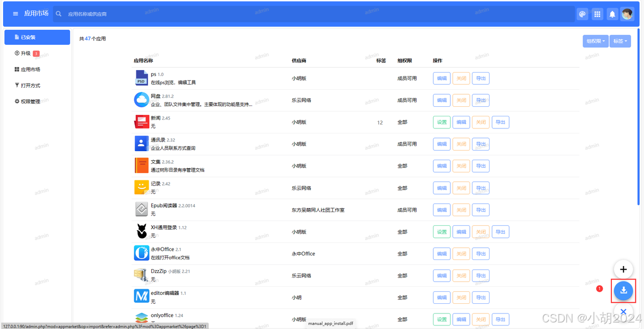This screenshot has height=329, width=644.
Task: Expand the 组权限 filter dropdown
Action: tap(596, 41)
